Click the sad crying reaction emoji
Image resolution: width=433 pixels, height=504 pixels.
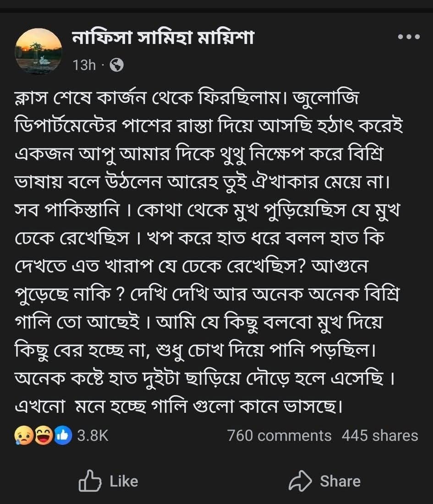23,435
